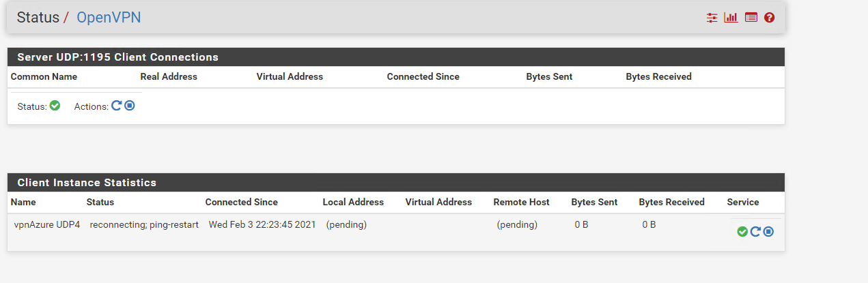Click vpnAzure green service status checkmark
Image resolution: width=868 pixels, height=283 pixels.
pyautogui.click(x=742, y=232)
